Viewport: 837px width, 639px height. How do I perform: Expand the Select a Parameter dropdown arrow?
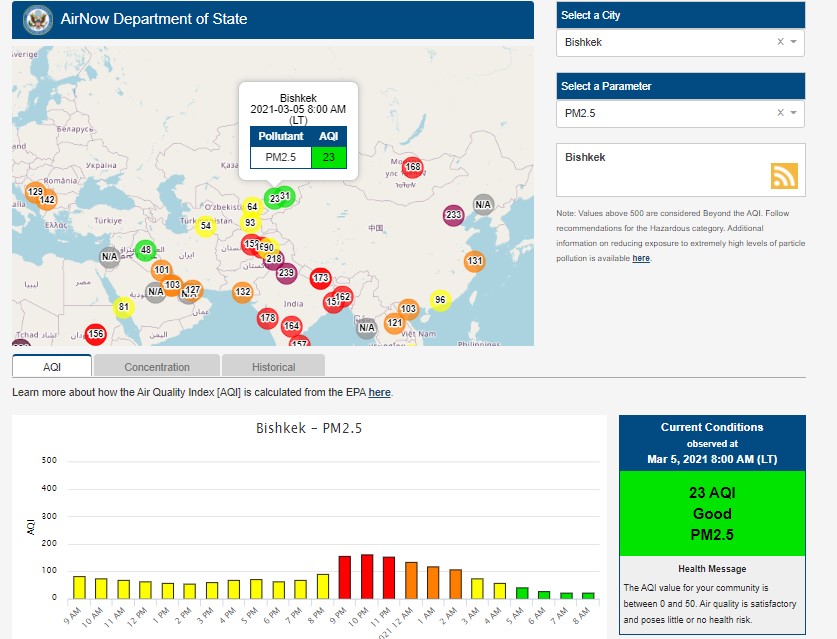[793, 113]
